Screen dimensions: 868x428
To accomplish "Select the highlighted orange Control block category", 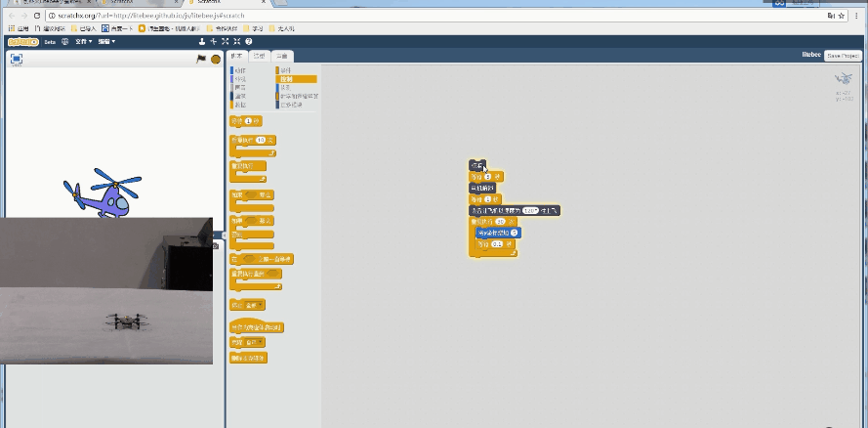I will pyautogui.click(x=297, y=78).
